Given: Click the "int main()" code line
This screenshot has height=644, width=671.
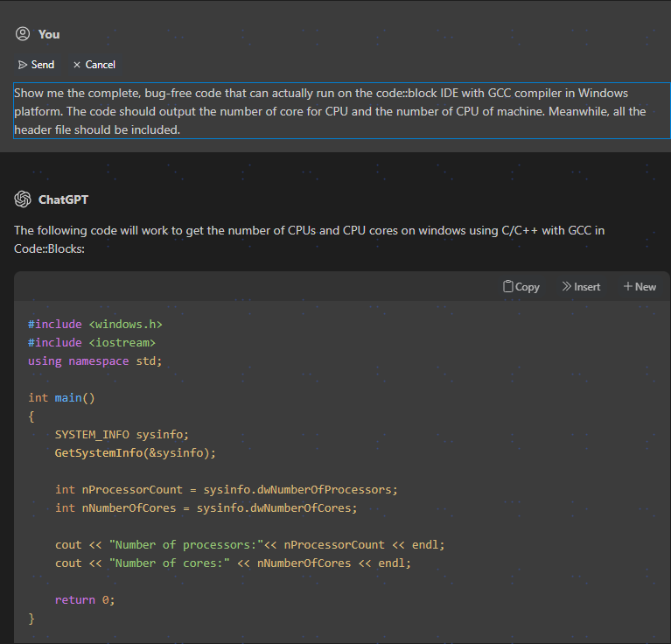Looking at the screenshot, I should point(61,398).
